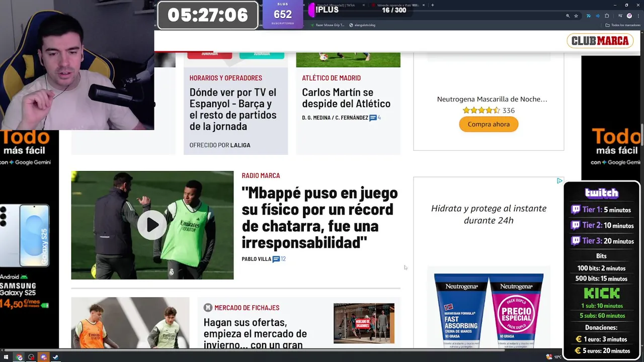This screenshot has height=362, width=644.
Task: Click '5 euros: 20 minutos' overlay text
Action: click(606, 351)
